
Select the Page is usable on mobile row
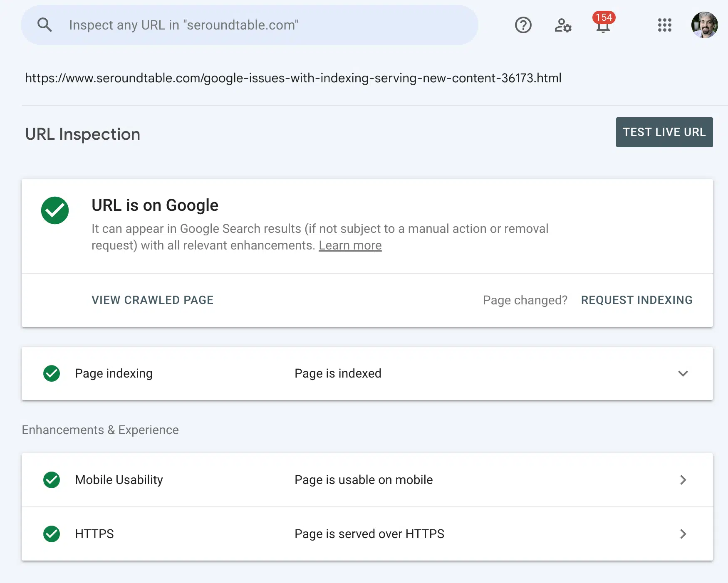[364, 480]
